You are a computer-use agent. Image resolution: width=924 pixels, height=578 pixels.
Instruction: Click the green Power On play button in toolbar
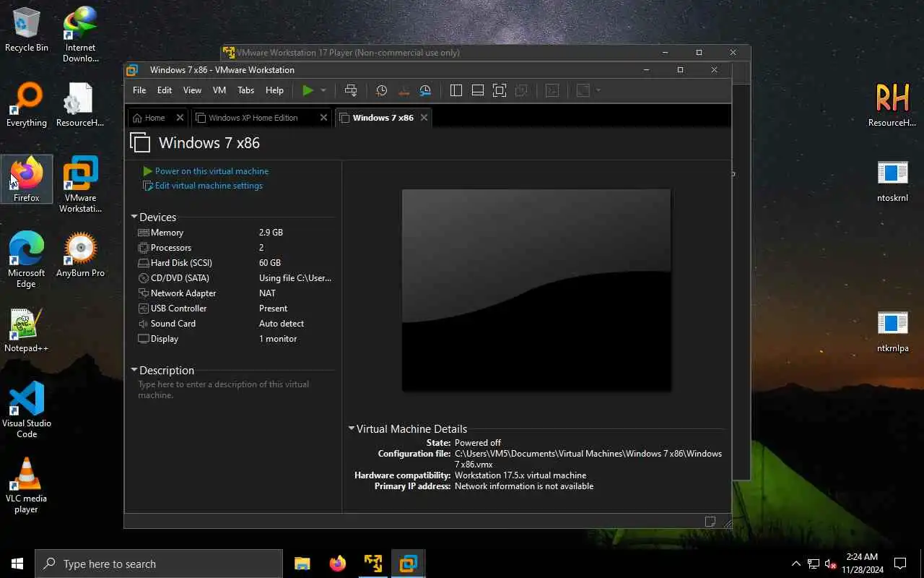(308, 90)
